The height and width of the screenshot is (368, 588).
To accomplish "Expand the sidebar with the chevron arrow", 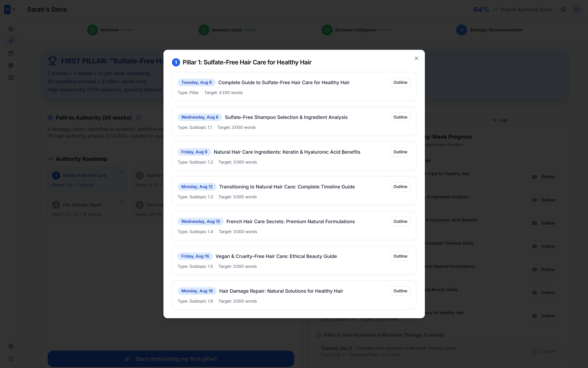I will click(x=14, y=10).
